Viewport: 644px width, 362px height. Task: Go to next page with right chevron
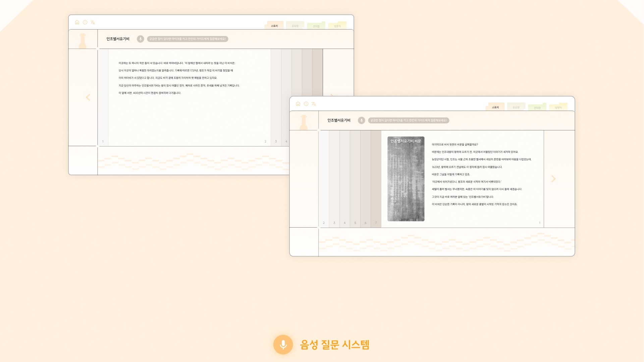point(553,179)
